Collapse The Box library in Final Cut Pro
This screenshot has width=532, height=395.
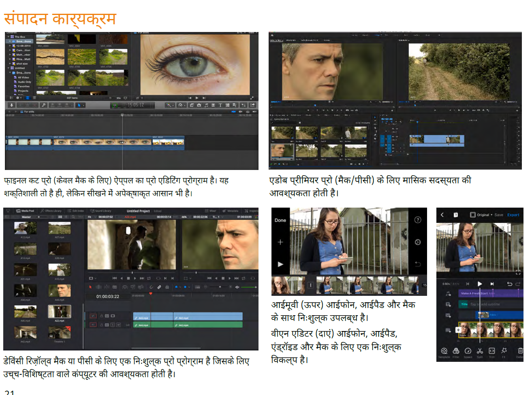point(8,37)
